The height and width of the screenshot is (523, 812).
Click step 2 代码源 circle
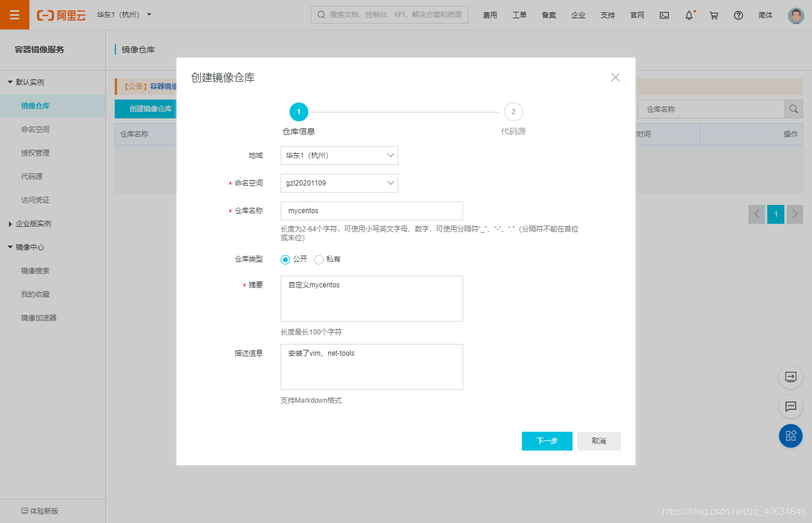pyautogui.click(x=514, y=112)
